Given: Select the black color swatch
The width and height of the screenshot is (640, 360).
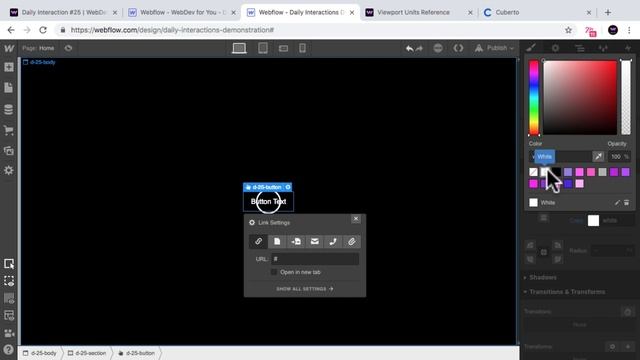Looking at the screenshot, I should click(557, 172).
